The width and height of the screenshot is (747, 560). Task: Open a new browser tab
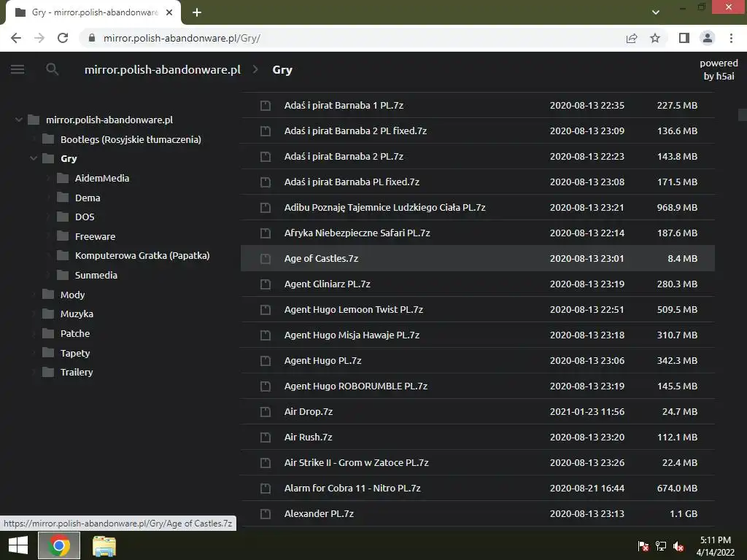(x=197, y=12)
